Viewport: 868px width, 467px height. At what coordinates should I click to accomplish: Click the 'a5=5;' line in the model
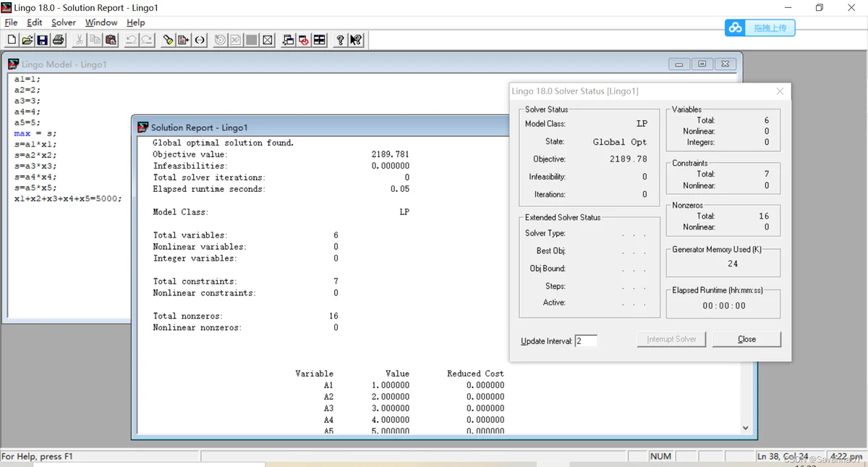(x=27, y=122)
